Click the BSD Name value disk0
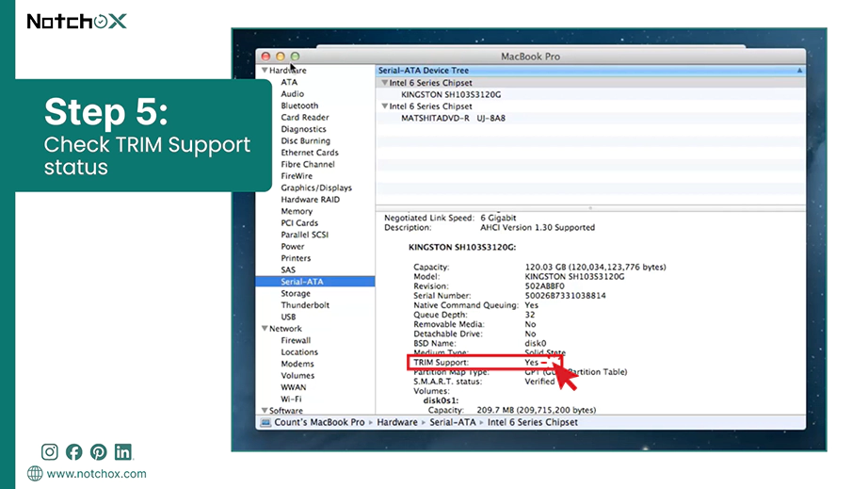The height and width of the screenshot is (489, 868). [536, 343]
